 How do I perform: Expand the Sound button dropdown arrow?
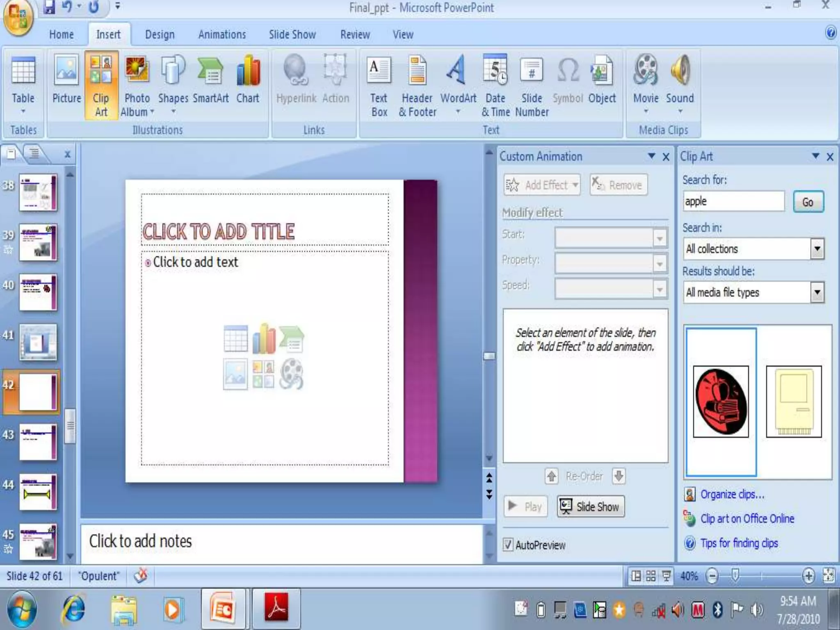pos(680,111)
